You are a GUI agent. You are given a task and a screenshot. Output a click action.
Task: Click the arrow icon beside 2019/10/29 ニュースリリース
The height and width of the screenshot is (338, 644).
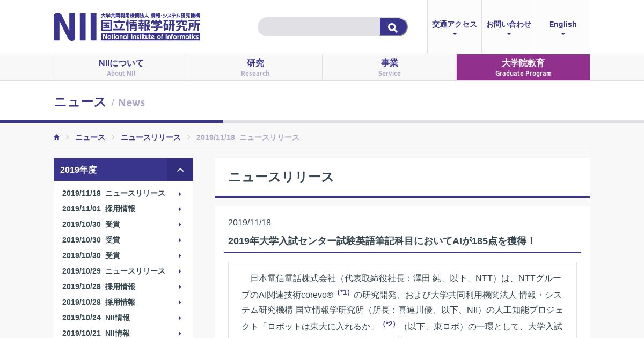[x=180, y=271]
